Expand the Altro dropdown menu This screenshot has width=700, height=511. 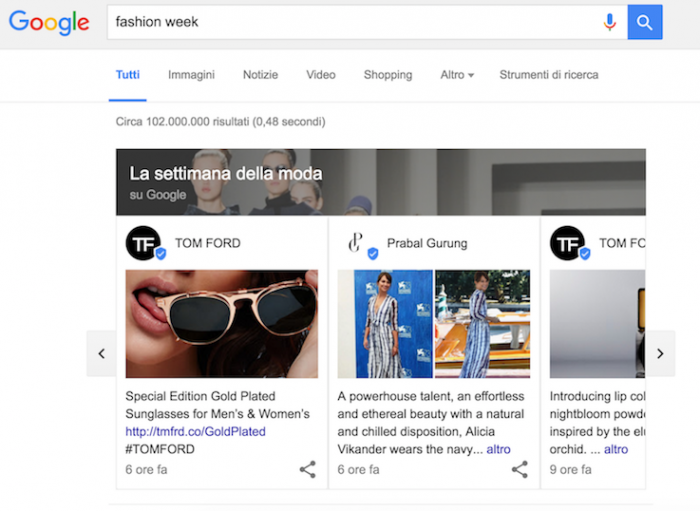[457, 75]
